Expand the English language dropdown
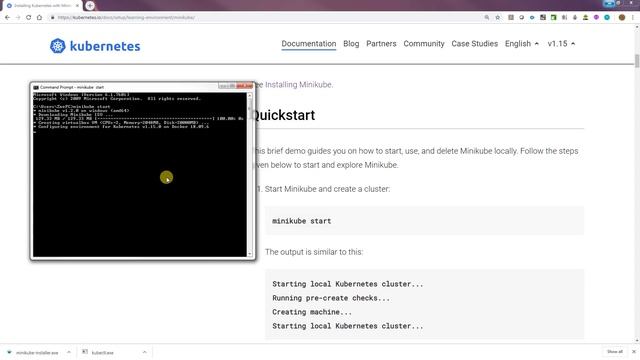The height and width of the screenshot is (360, 640). pyautogui.click(x=522, y=44)
